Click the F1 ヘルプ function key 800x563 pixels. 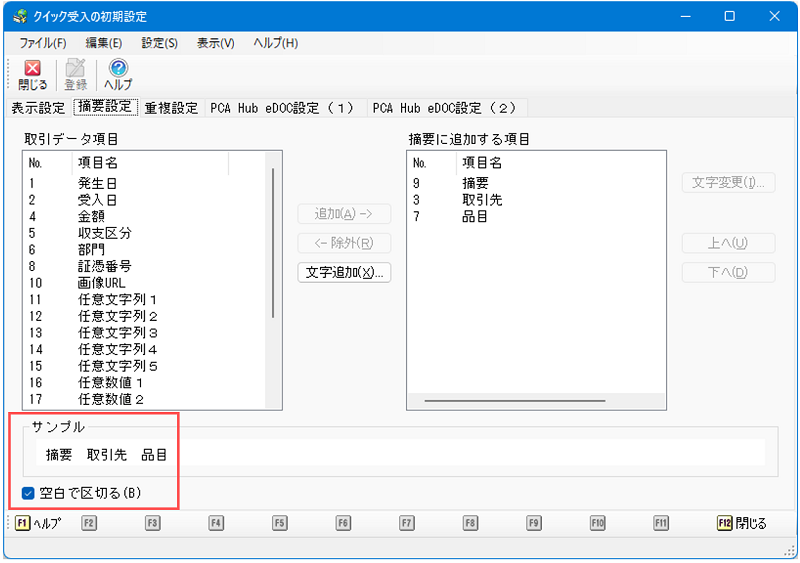[38, 523]
